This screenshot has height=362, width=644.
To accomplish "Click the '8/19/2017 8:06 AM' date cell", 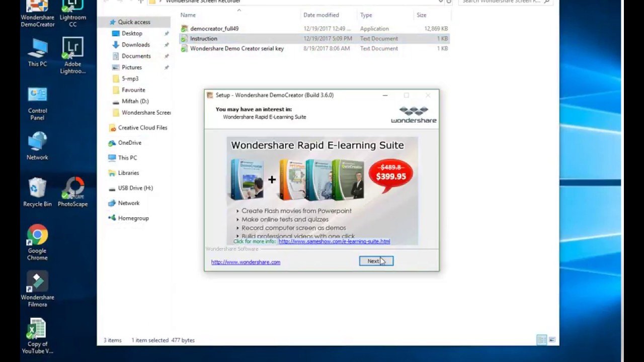I will tap(327, 49).
